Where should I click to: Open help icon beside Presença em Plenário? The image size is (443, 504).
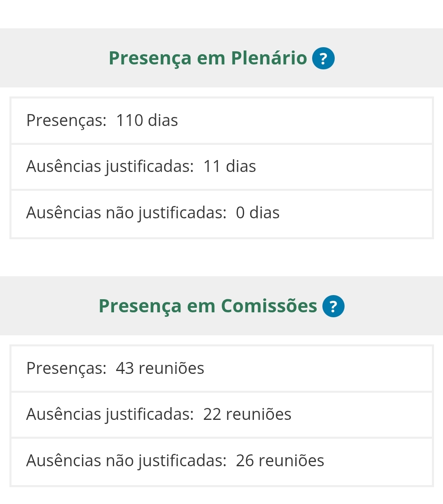(x=323, y=58)
